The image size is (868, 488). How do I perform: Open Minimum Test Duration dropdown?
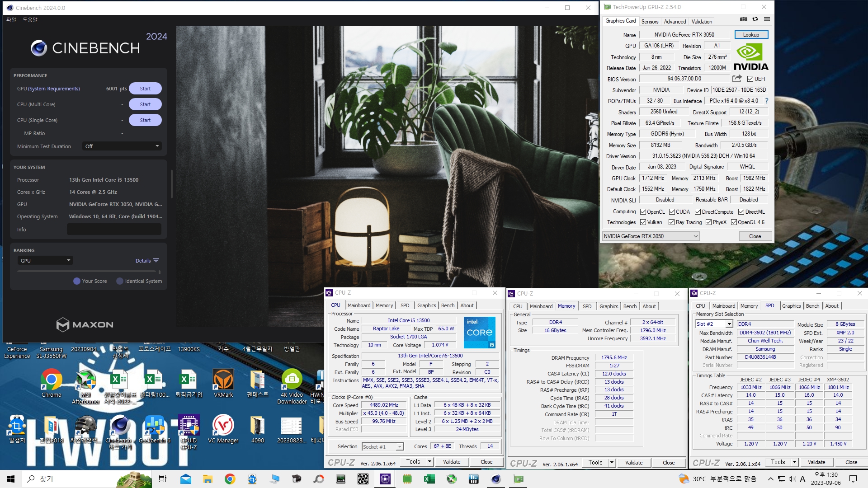(122, 146)
